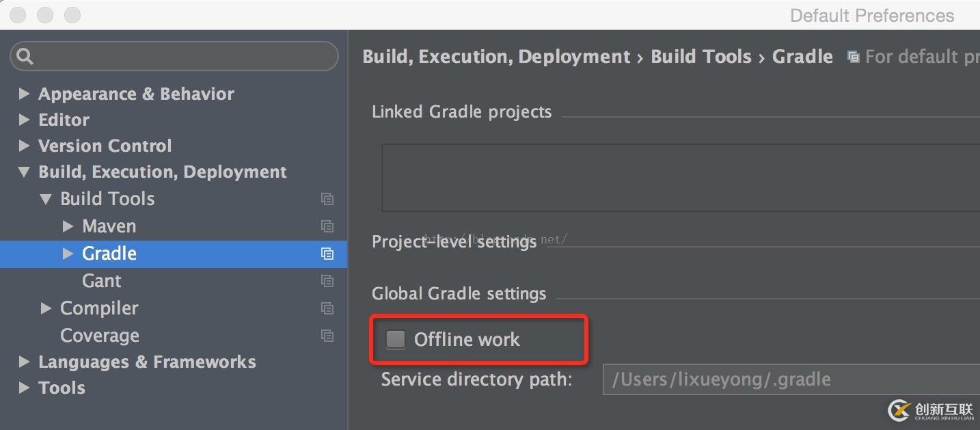Click inside the Linked Gradle projects list

[x=681, y=178]
